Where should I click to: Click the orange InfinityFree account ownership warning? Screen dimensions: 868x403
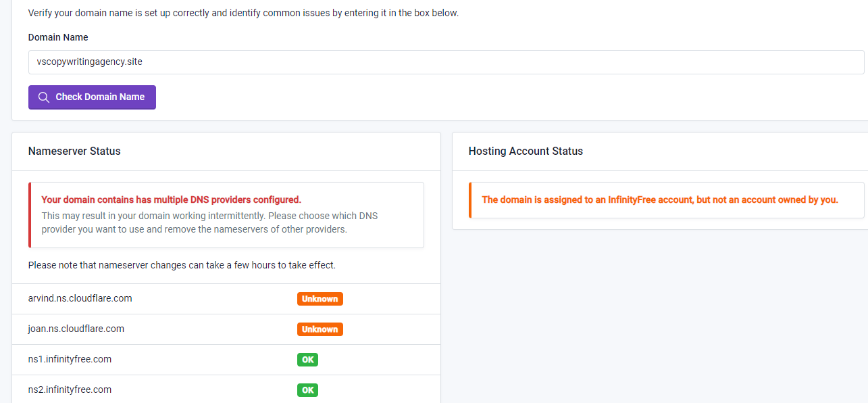(659, 200)
